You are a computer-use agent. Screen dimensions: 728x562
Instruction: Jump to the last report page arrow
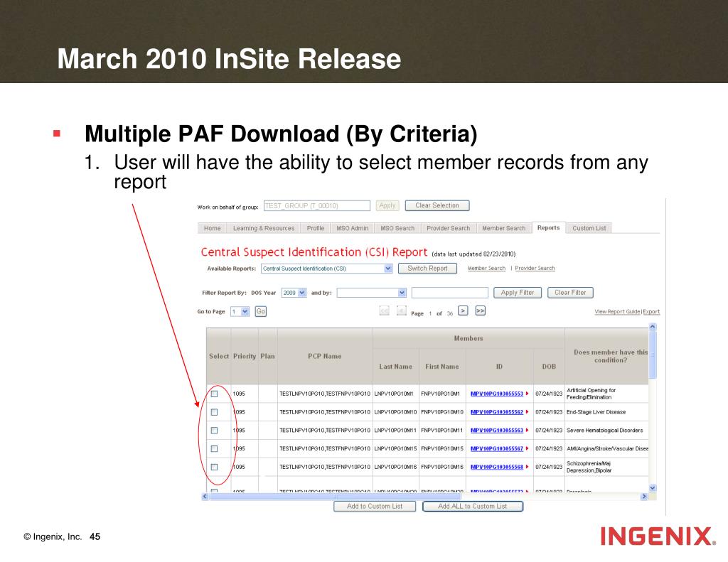(x=481, y=310)
